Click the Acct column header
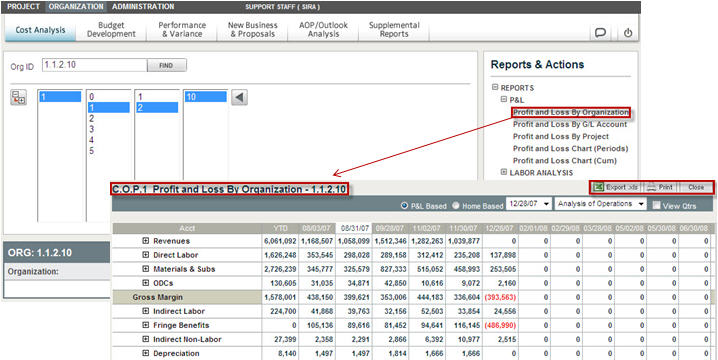The width and height of the screenshot is (718, 360). pyautogui.click(x=187, y=228)
